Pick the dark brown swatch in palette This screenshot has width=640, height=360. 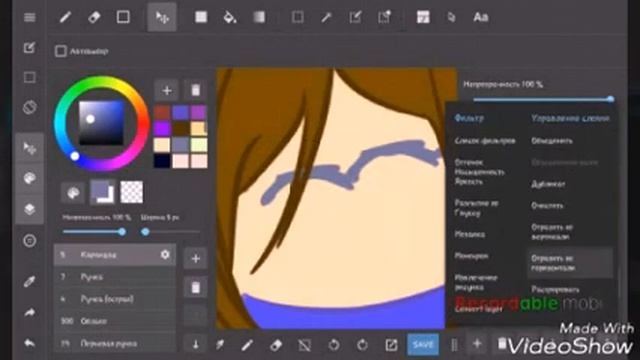[180, 128]
